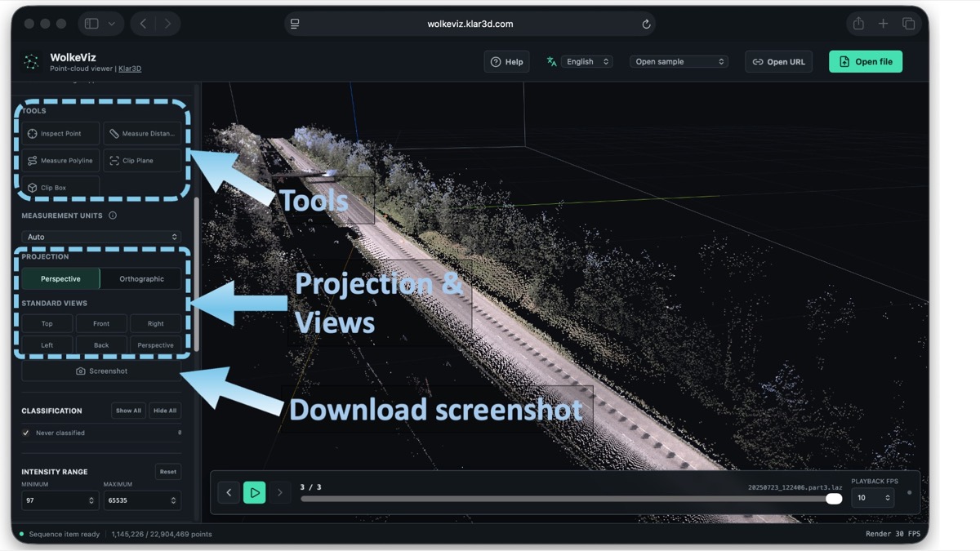Uncheck the Never classified checkbox
This screenshot has width=980, height=551.
point(26,433)
